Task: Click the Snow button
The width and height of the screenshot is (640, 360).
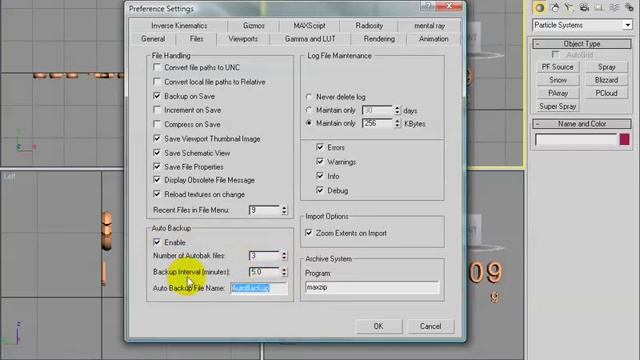Action: click(x=558, y=80)
